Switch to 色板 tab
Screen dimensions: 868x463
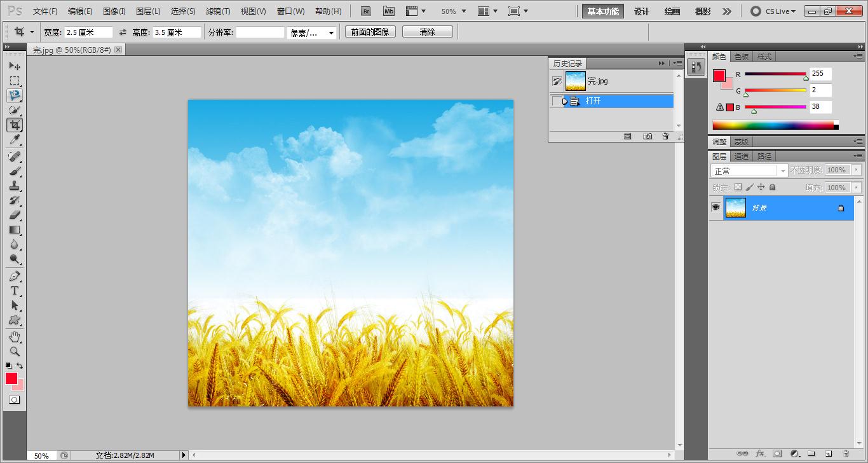pyautogui.click(x=742, y=57)
